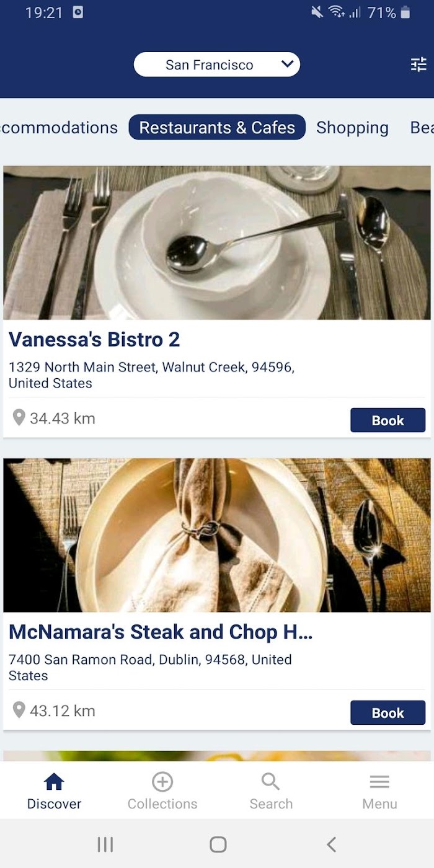Open the filter settings icon
Screen dimensions: 434x868
point(418,64)
